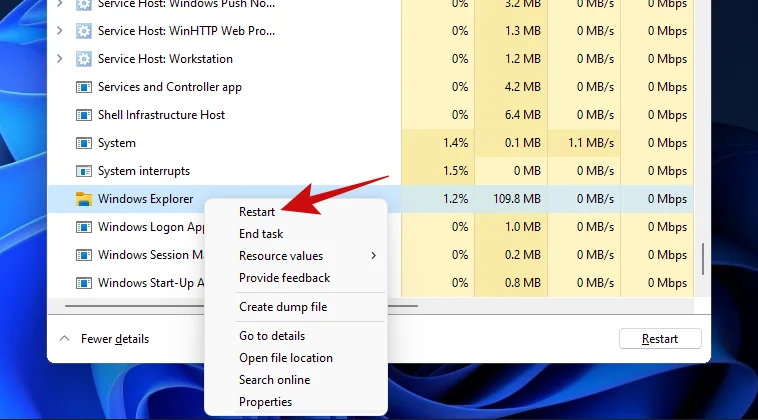
Task: Click the Windows Start-Up App icon
Action: coord(84,283)
